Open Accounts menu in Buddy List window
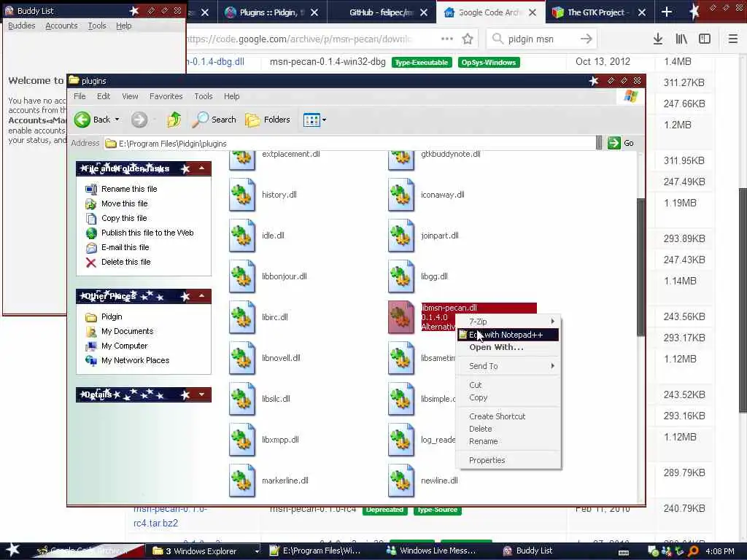 click(x=61, y=26)
